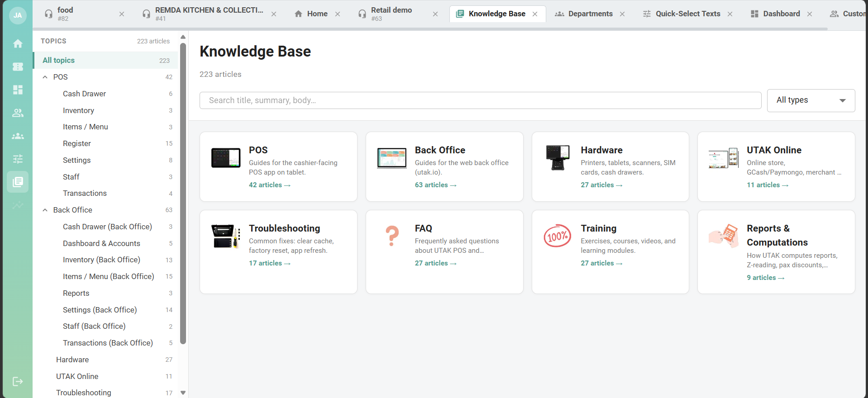The image size is (868, 398).
Task: Open the 63 articles link in Back Office
Action: [436, 185]
